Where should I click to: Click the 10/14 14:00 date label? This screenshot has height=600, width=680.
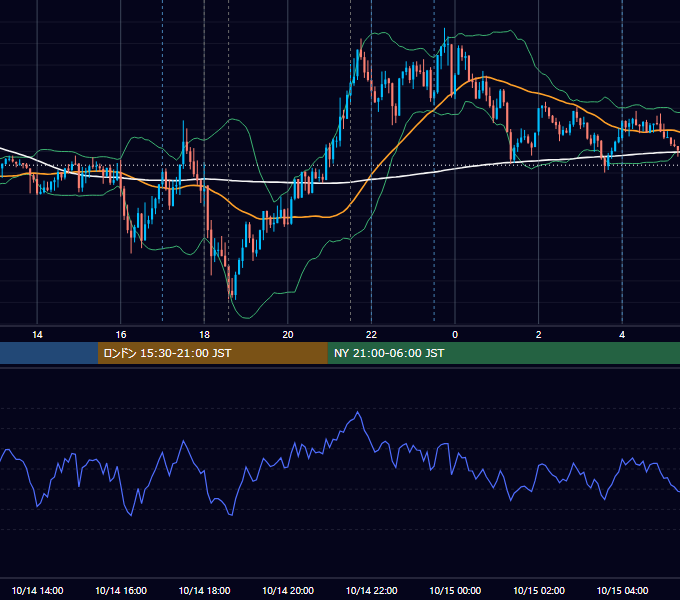[37, 590]
